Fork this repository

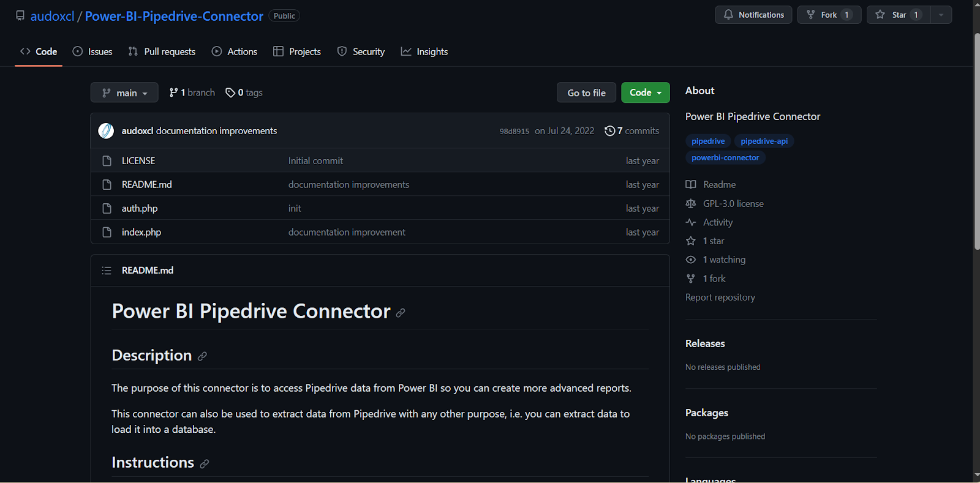click(829, 15)
